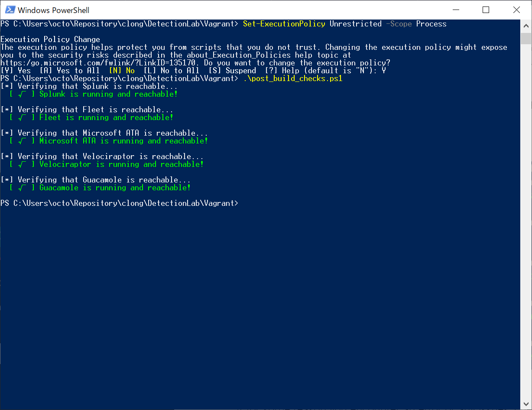532x410 pixels.
Task: Click the yellow Set-ExecutionPolicy command text
Action: (284, 24)
